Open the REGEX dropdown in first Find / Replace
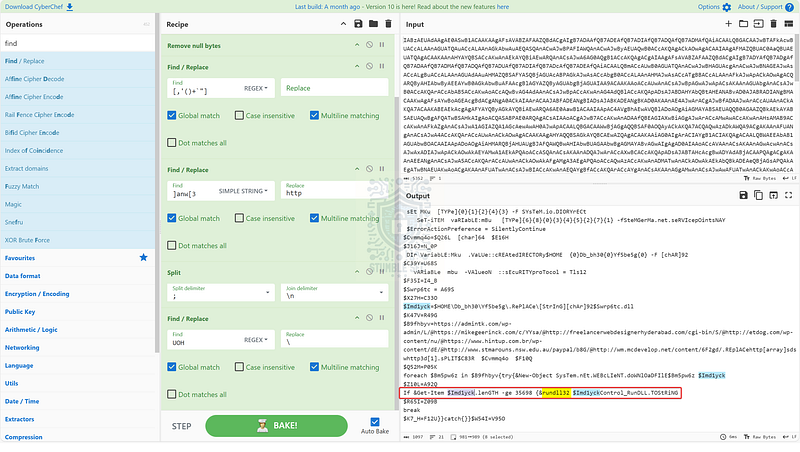 coord(256,88)
